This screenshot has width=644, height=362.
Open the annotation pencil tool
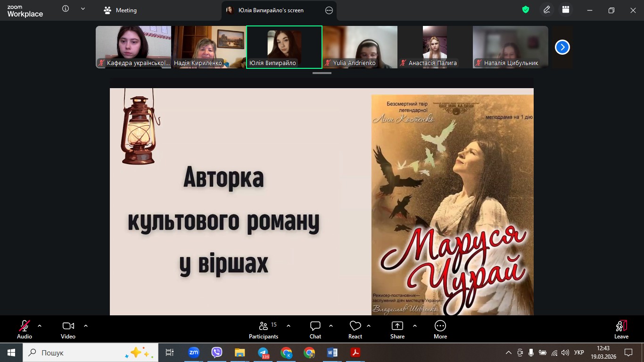pos(547,10)
